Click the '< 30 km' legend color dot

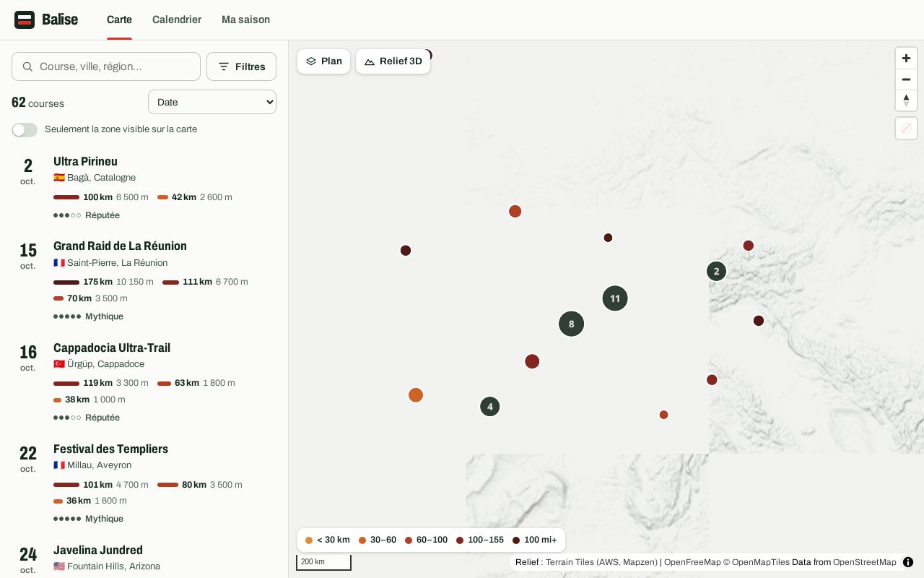309,540
